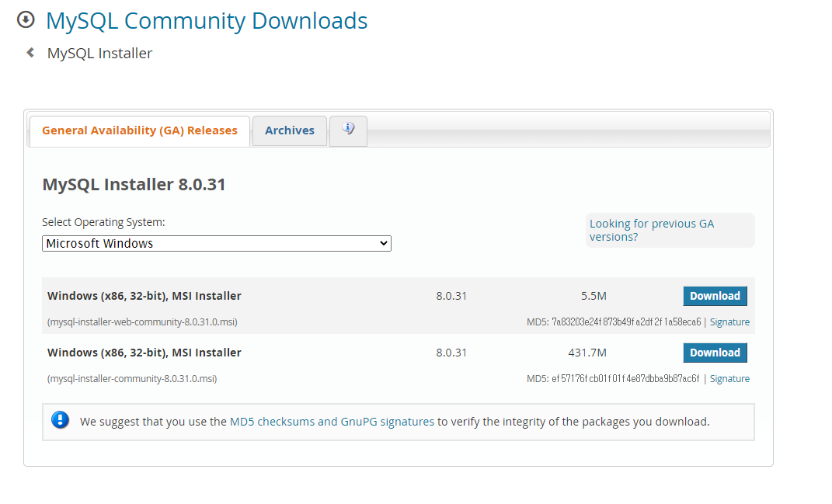
Task: Open Signature link for mysql-installer-community-8.0.31.0.msi
Action: click(x=729, y=379)
